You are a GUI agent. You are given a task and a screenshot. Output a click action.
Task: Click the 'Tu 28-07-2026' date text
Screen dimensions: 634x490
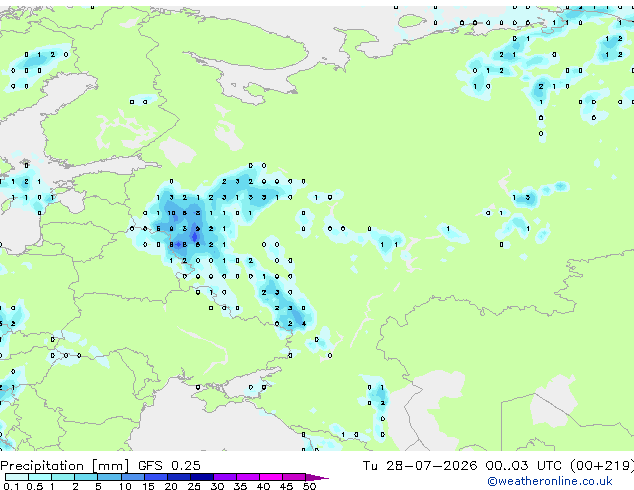click(420, 466)
